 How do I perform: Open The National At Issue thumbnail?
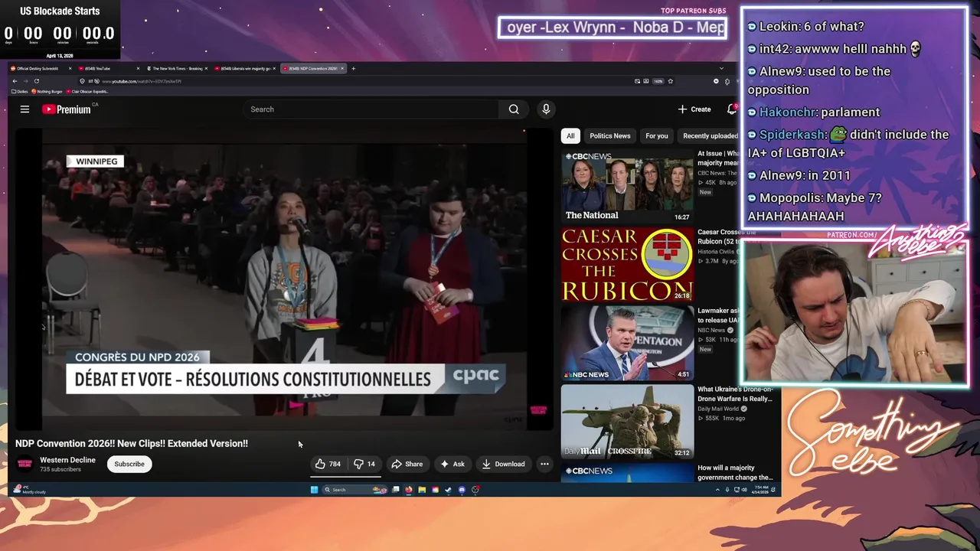[627, 186]
